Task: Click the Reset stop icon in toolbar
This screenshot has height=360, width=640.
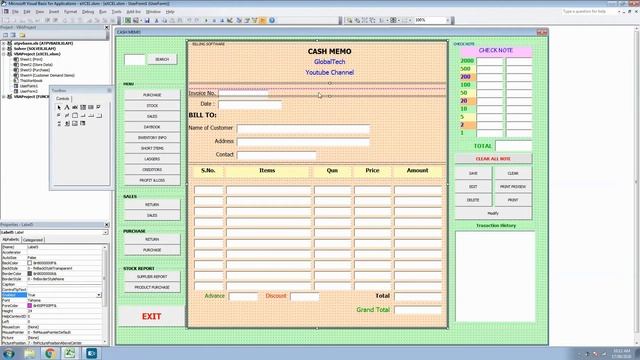Action: (222, 20)
